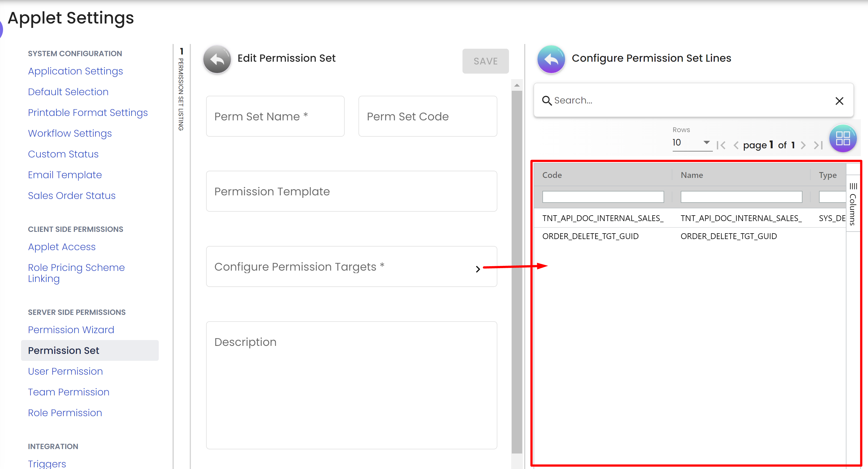Open the Columns side panel
This screenshot has height=469, width=868.
(853, 204)
